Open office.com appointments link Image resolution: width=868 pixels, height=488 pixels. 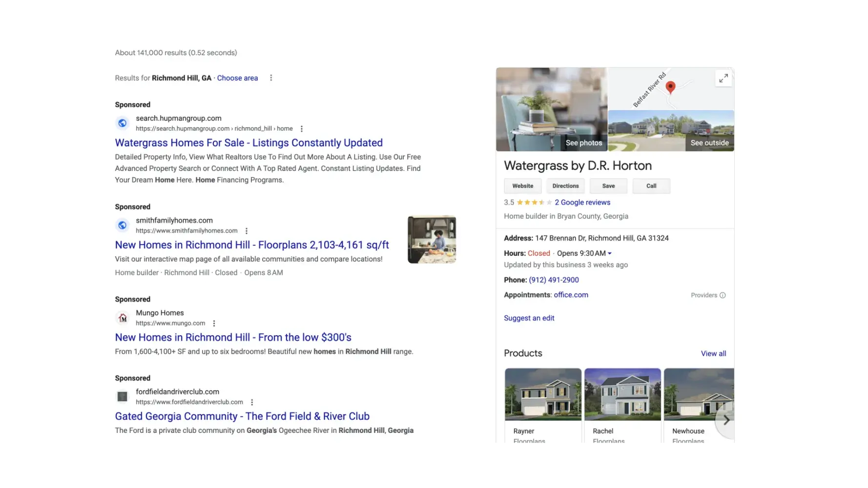pos(571,295)
